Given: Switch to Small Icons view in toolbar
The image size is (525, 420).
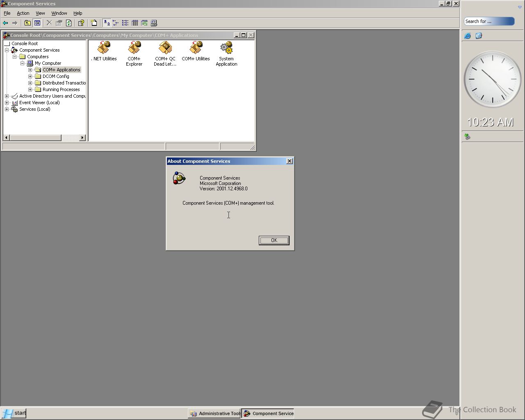Looking at the screenshot, I should point(116,23).
